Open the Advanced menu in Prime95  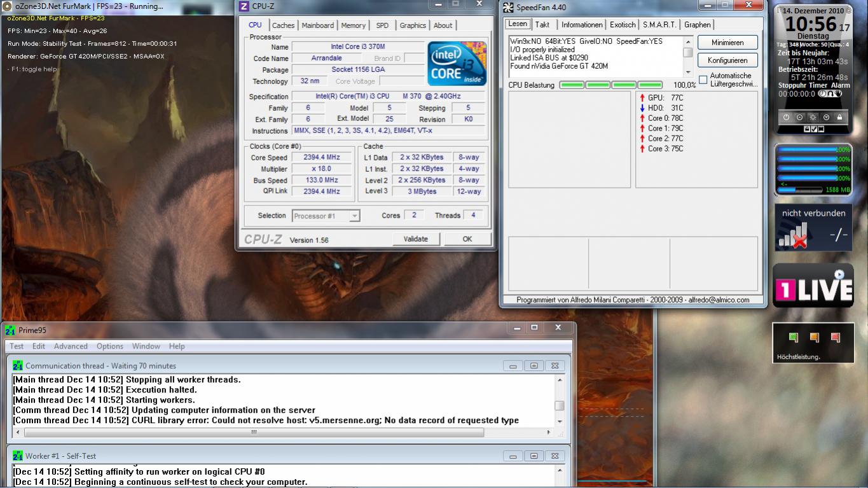pos(71,346)
